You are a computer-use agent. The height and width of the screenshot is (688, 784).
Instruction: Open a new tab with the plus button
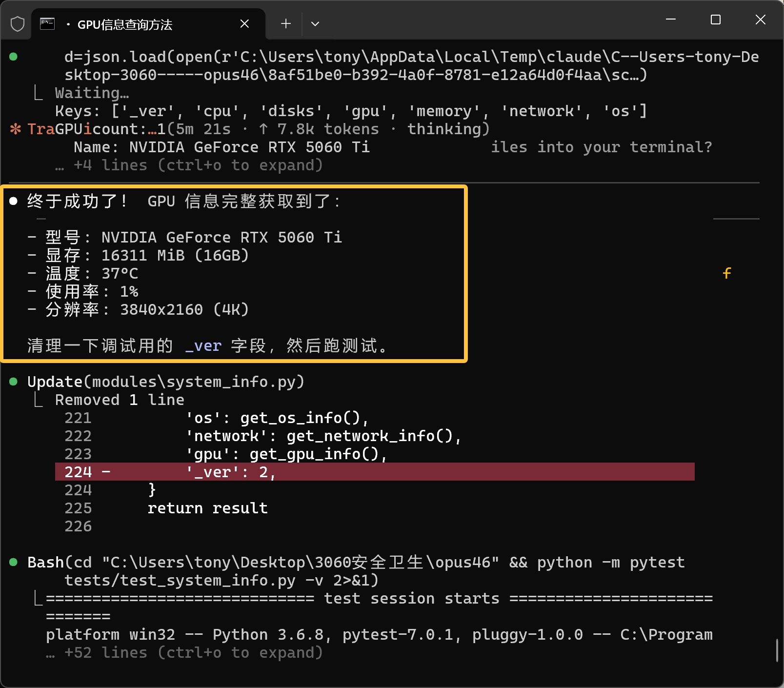[x=286, y=23]
